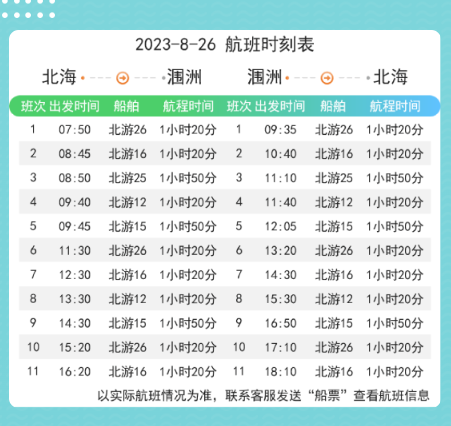Viewport: 451px width, 426px height.
Task: Click trip number 4 in the 11:40 row
Action: pyautogui.click(x=239, y=202)
